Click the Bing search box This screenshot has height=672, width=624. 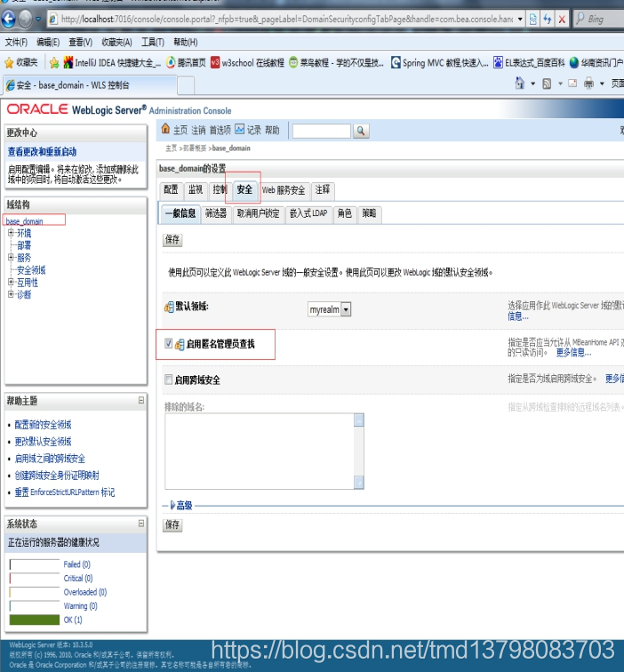pos(599,19)
